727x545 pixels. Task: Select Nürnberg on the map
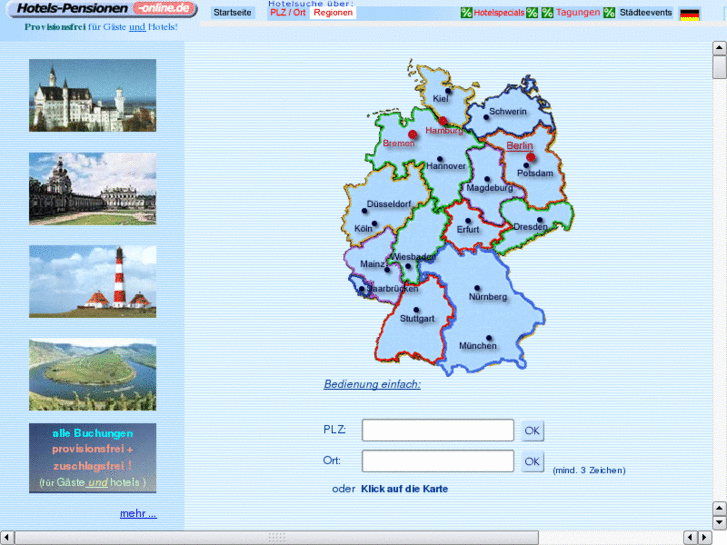pyautogui.click(x=488, y=297)
